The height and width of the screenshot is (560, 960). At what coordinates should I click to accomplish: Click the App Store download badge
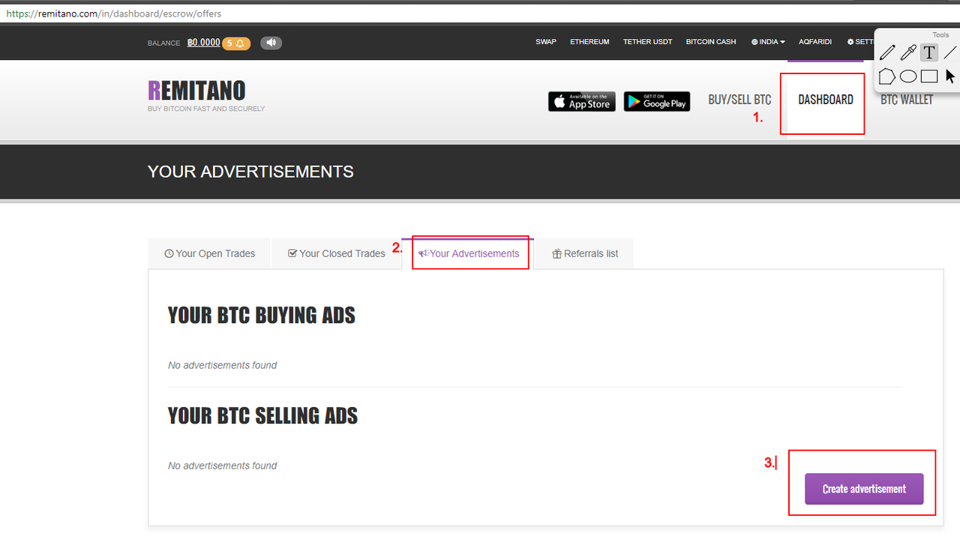(x=582, y=101)
